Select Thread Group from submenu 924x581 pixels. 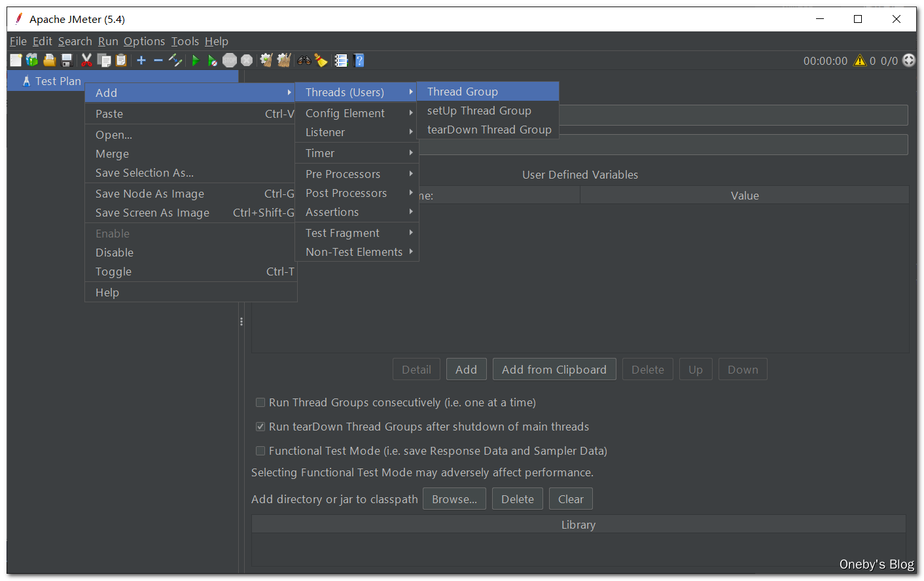pos(488,92)
